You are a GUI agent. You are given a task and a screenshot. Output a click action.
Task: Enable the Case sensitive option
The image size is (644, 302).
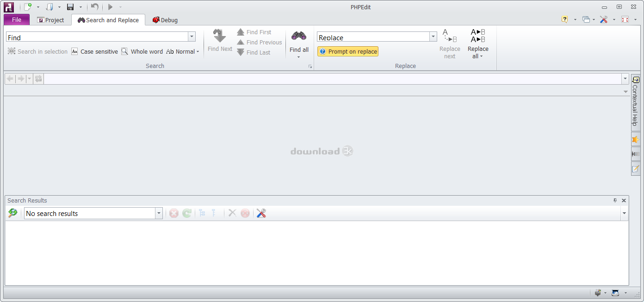94,51
